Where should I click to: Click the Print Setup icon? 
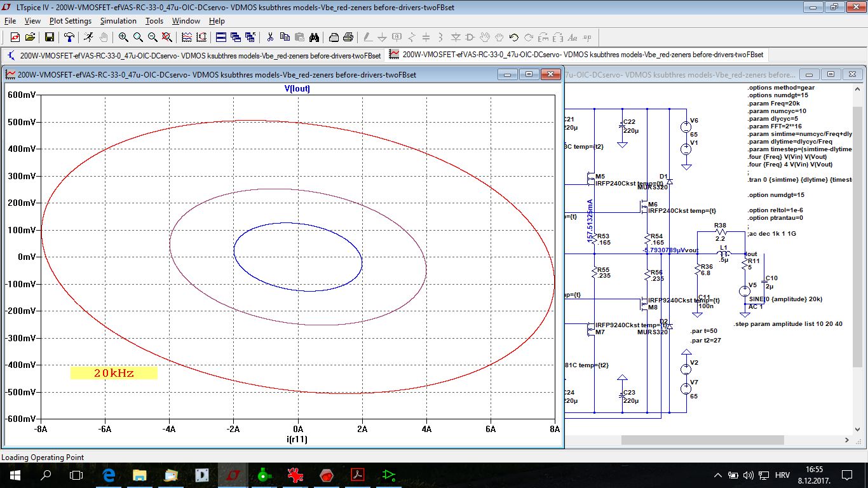coord(334,37)
